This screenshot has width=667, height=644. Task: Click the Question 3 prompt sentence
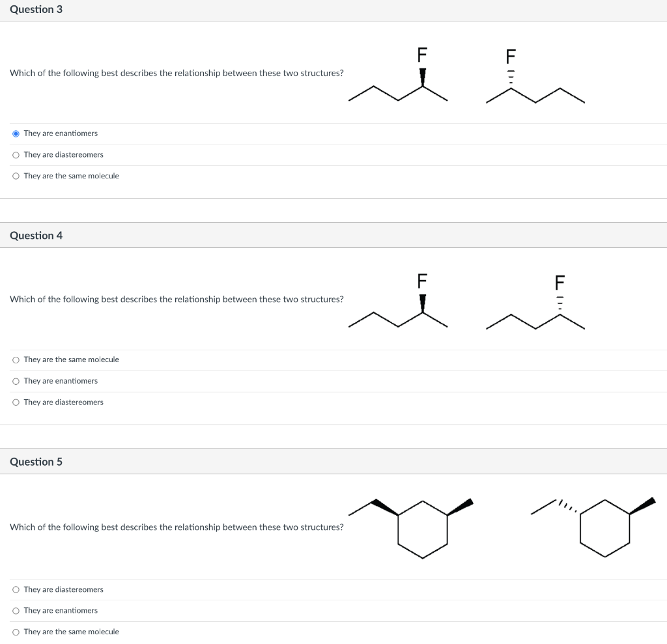pos(177,73)
